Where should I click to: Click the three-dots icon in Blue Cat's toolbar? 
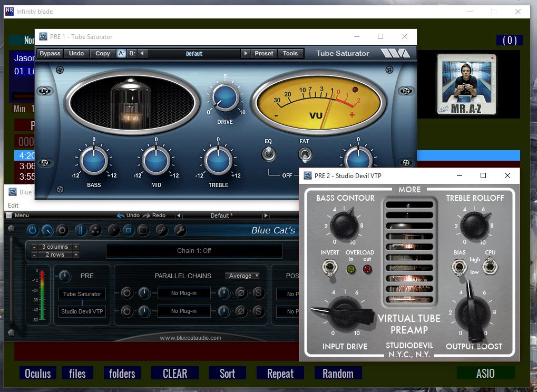pos(95,230)
